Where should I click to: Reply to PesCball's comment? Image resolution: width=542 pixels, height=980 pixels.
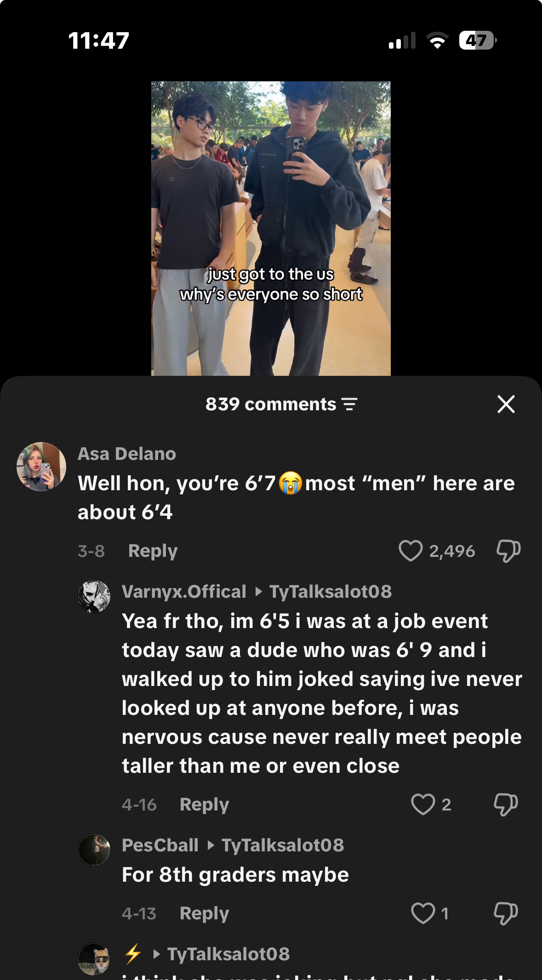[204, 913]
